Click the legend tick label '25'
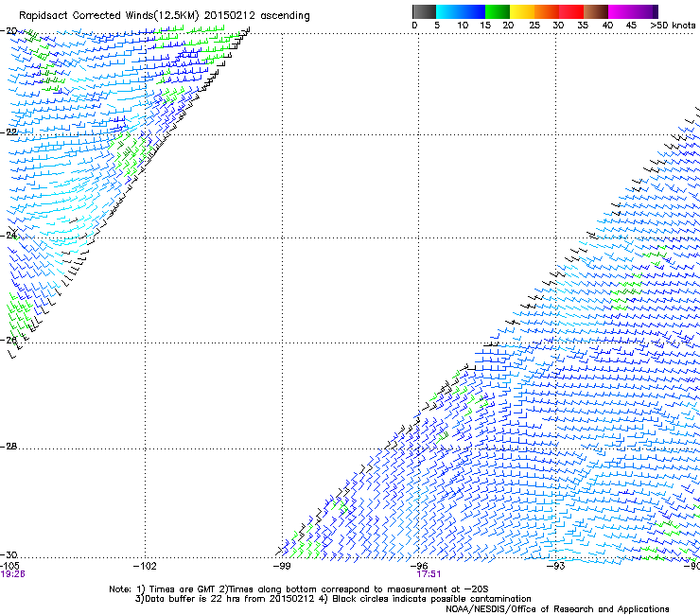The image size is (700, 615). [534, 26]
